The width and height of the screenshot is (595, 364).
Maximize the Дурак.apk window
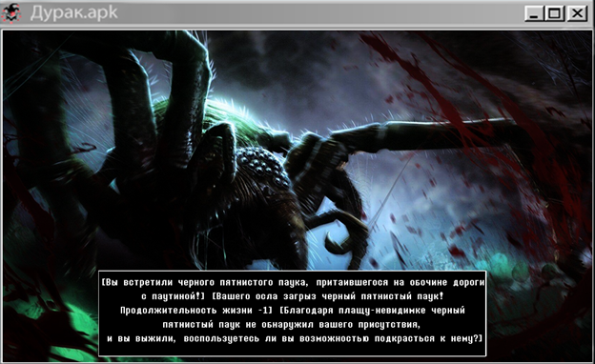(554, 13)
